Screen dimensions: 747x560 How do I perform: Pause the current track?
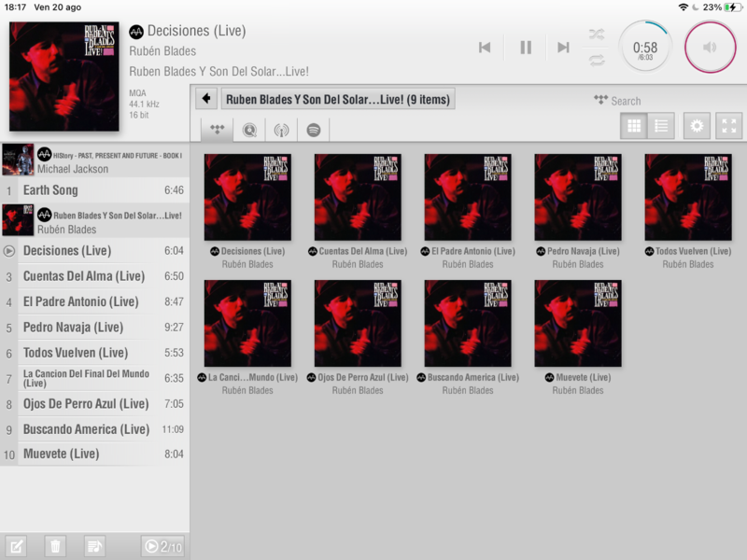click(x=526, y=48)
